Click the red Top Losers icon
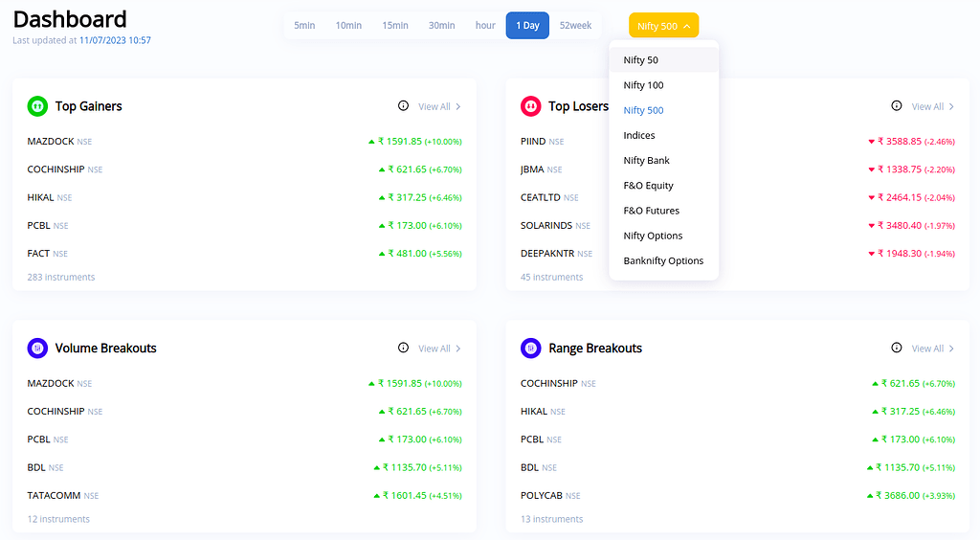This screenshot has height=540, width=980. coord(530,106)
